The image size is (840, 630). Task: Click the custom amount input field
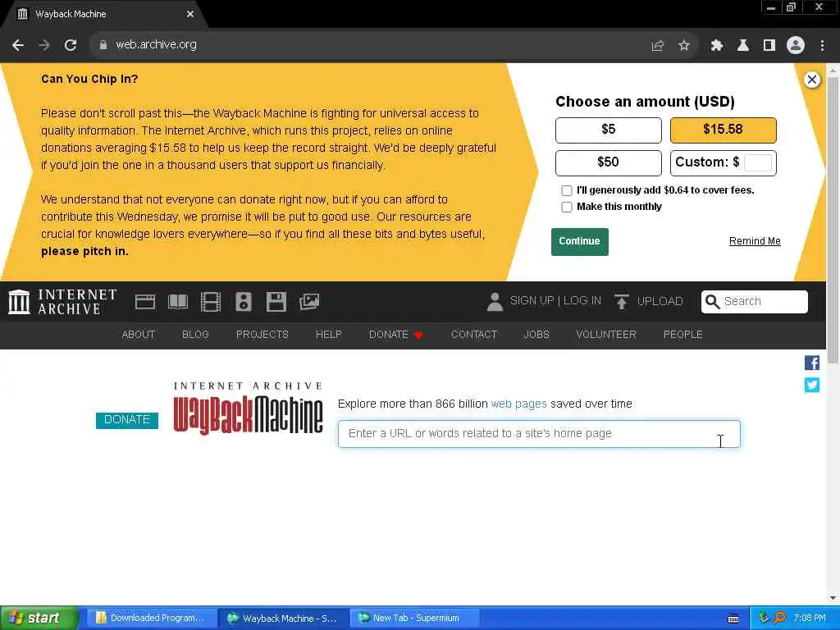pos(757,163)
